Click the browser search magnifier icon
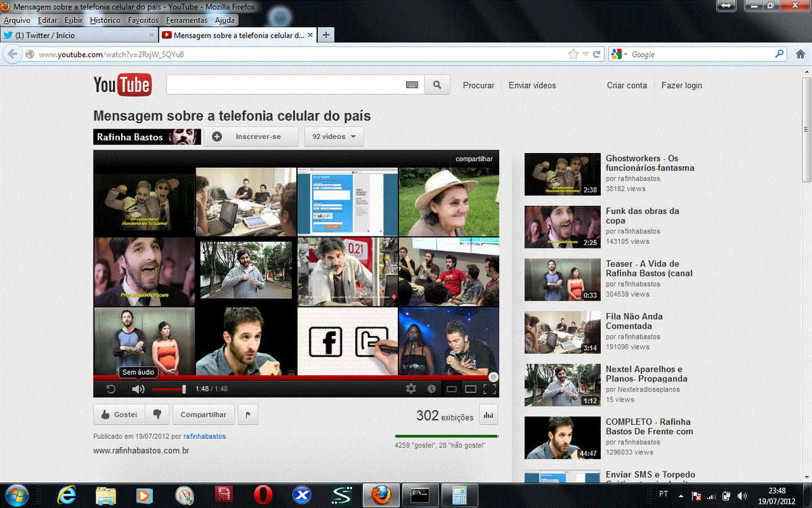Image resolution: width=812 pixels, height=508 pixels. pos(780,54)
